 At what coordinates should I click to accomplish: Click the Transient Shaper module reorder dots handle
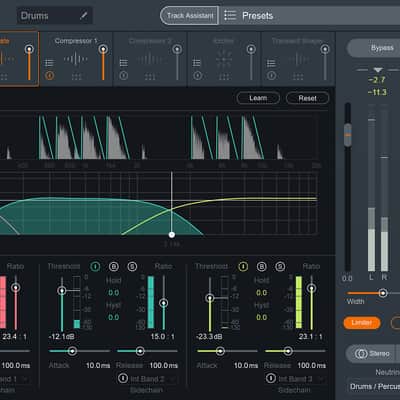tap(298, 77)
